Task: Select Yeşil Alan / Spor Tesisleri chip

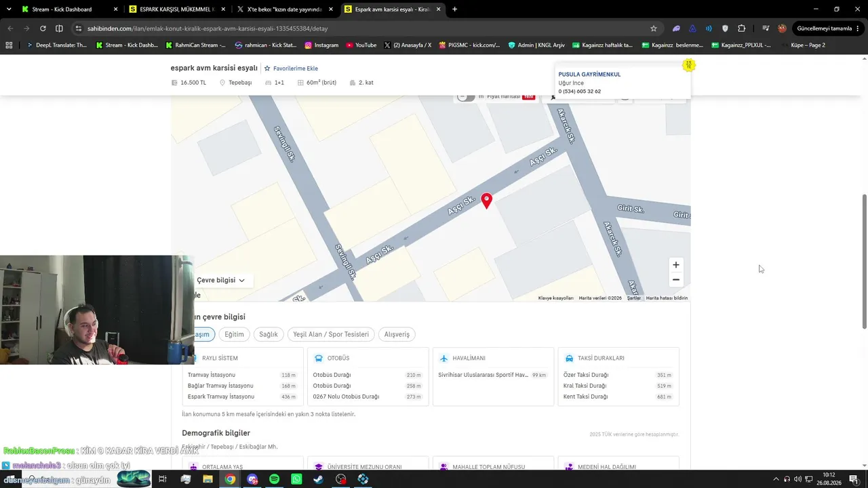Action: [x=331, y=334]
